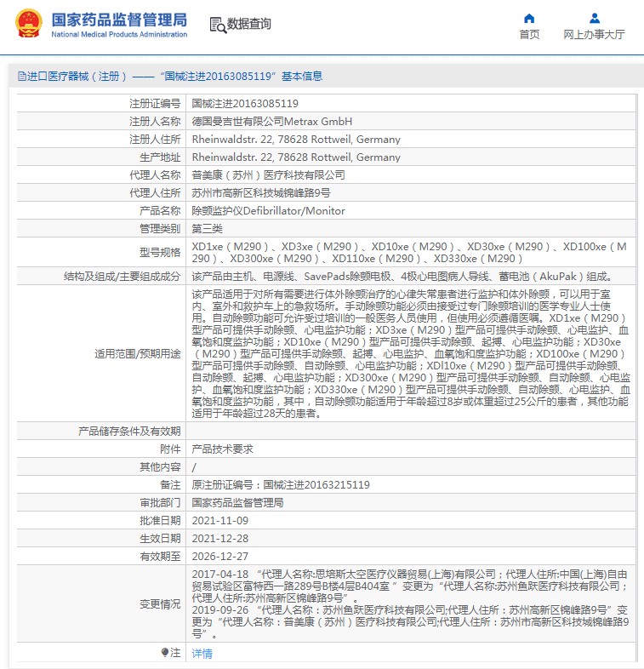This screenshot has width=644, height=669.
Task: Click the 2019-09-26 change record text
Action: click(x=410, y=622)
